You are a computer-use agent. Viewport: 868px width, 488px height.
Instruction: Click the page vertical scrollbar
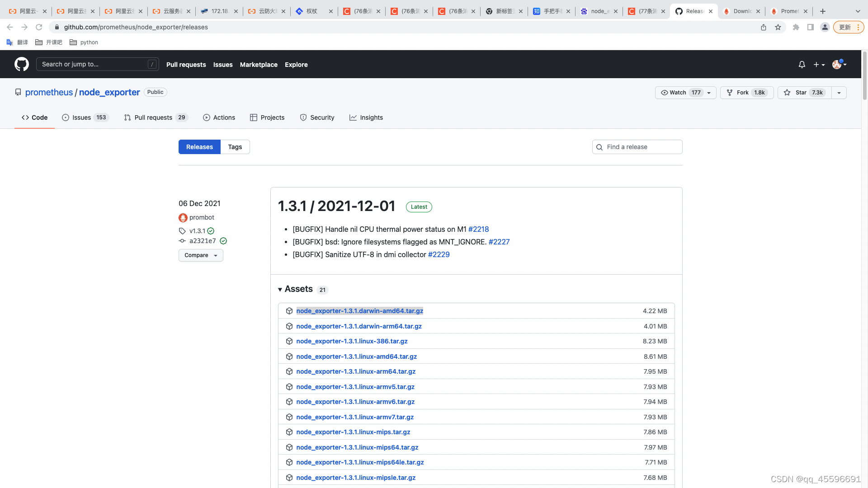pos(865,76)
